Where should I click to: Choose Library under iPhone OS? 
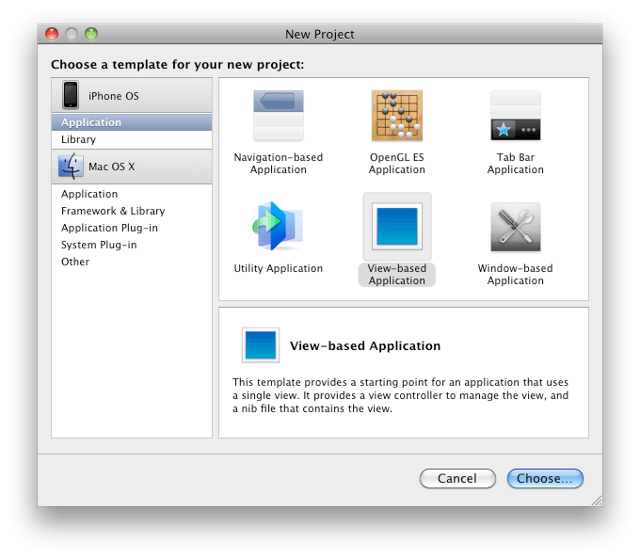click(132, 140)
